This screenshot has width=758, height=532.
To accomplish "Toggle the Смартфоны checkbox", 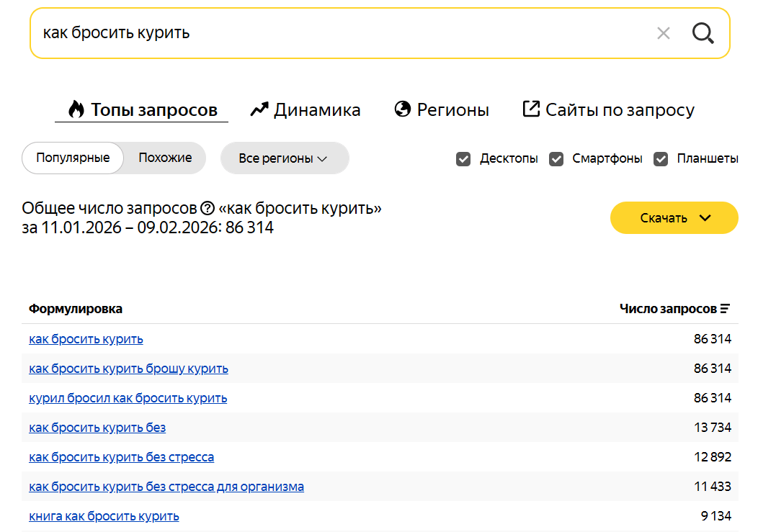I will tap(556, 159).
